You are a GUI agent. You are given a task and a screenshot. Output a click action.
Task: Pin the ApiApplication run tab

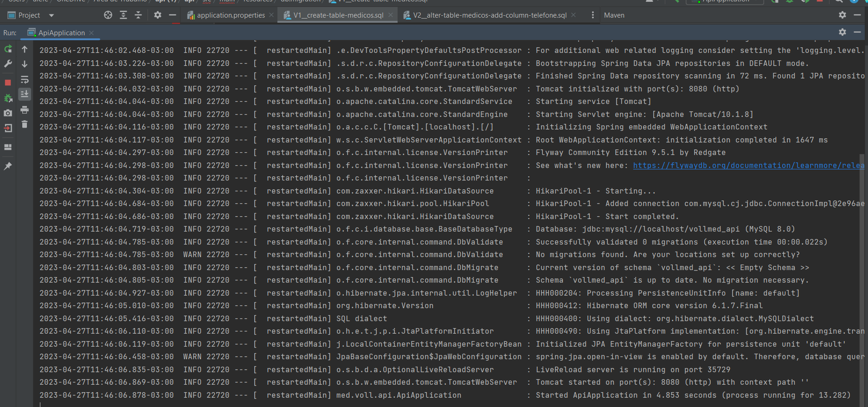pyautogui.click(x=8, y=166)
